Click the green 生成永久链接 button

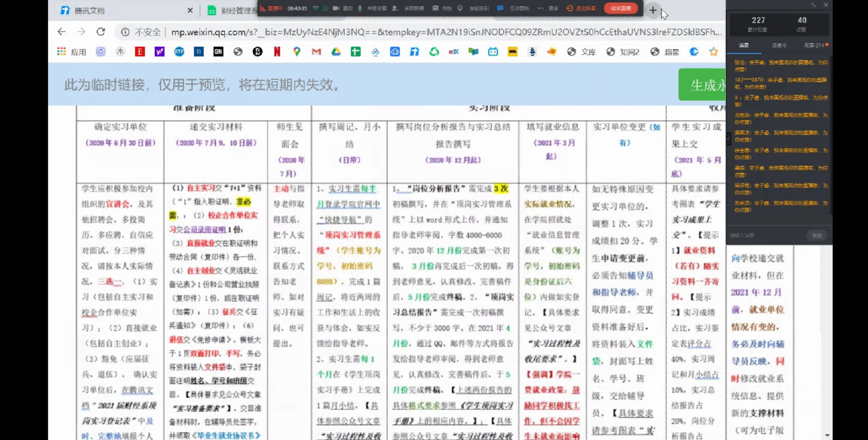point(702,85)
